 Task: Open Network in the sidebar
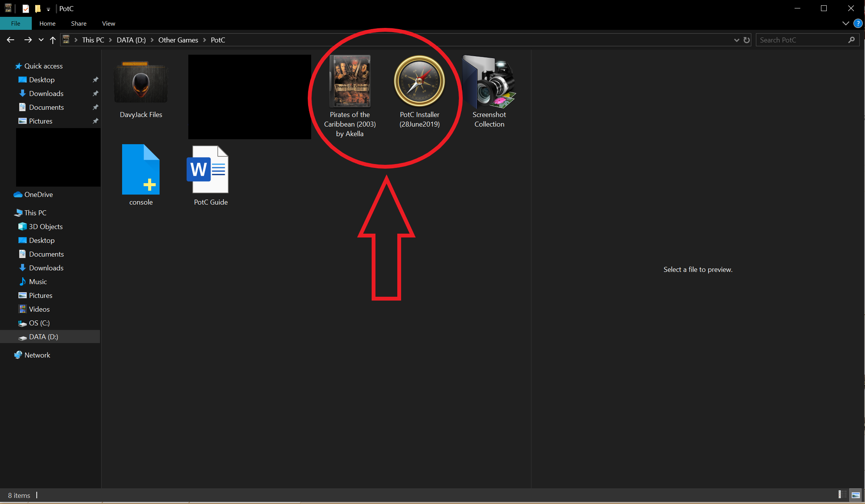point(37,355)
